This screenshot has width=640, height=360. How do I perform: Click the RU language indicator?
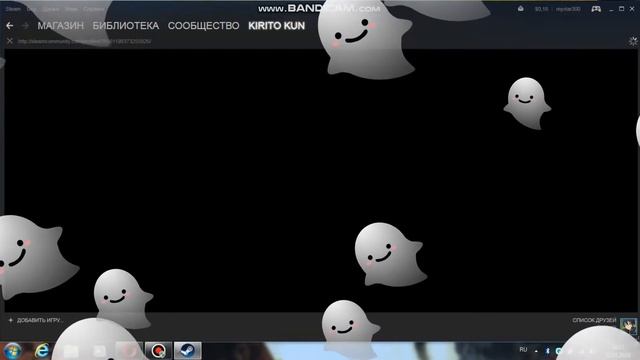523,350
